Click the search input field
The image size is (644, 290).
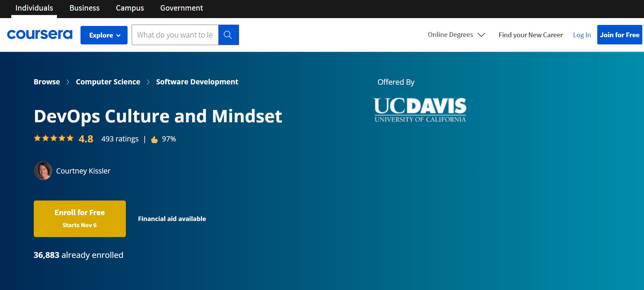point(175,35)
